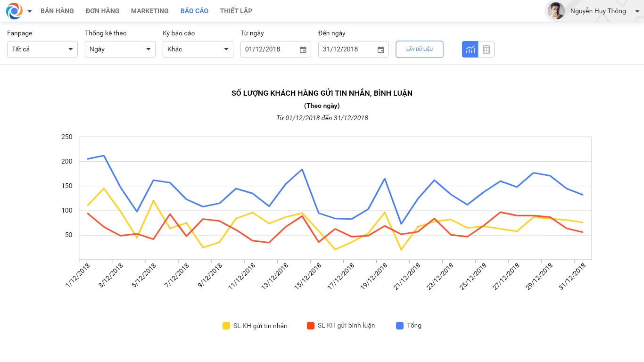
Task: Open calendar for Đến ngày field
Action: pos(381,49)
